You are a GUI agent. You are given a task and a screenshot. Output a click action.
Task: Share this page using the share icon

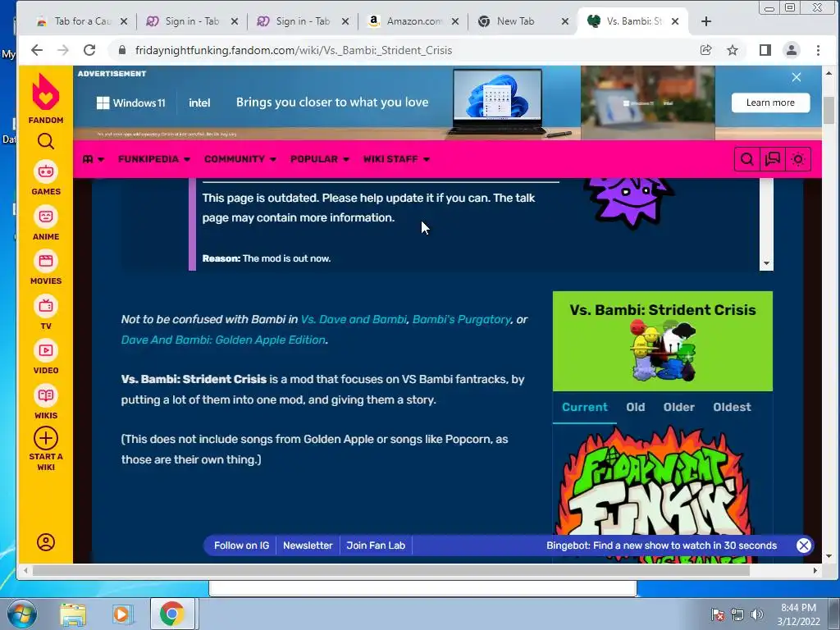(705, 50)
